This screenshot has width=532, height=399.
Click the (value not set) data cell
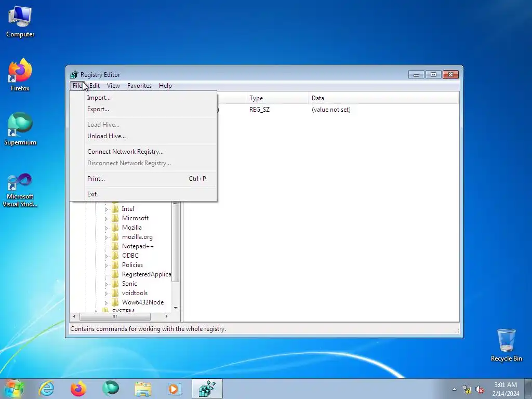331,110
